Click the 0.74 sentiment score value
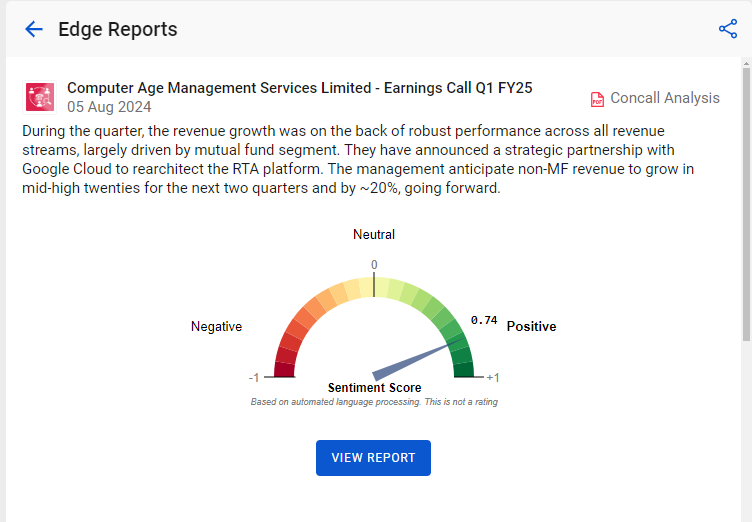This screenshot has height=522, width=752. (484, 320)
